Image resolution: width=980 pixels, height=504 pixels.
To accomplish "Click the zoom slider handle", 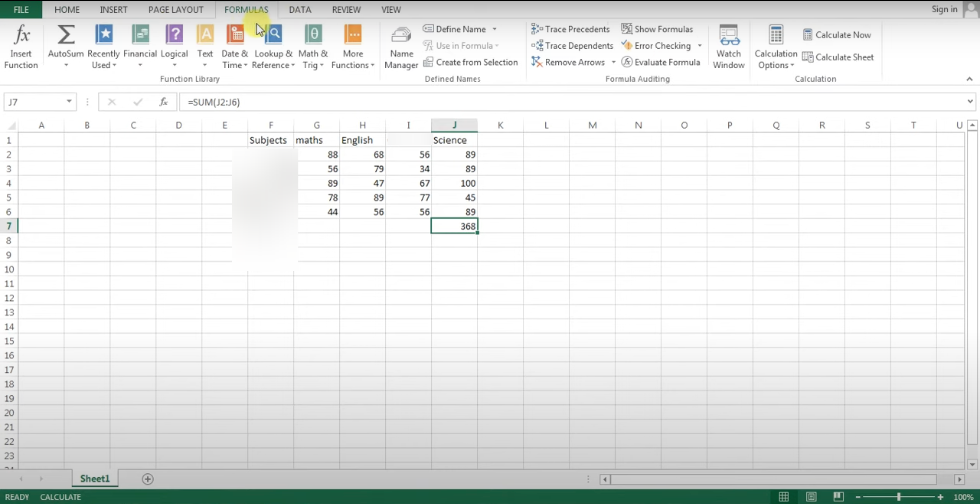I will pyautogui.click(x=899, y=497).
